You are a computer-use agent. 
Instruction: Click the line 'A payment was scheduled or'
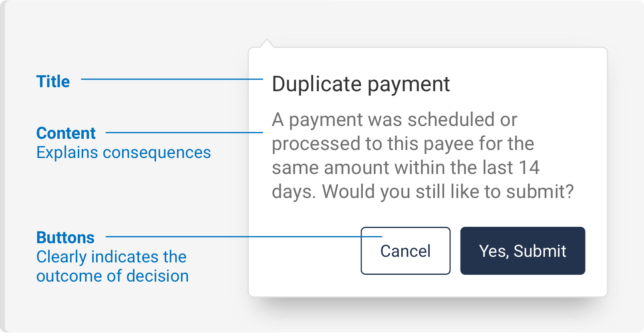click(394, 120)
